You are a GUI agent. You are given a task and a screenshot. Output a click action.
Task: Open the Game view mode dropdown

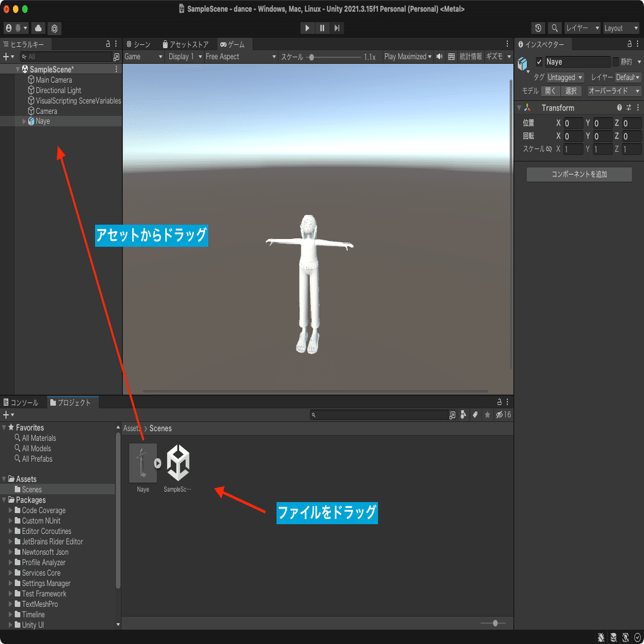144,57
